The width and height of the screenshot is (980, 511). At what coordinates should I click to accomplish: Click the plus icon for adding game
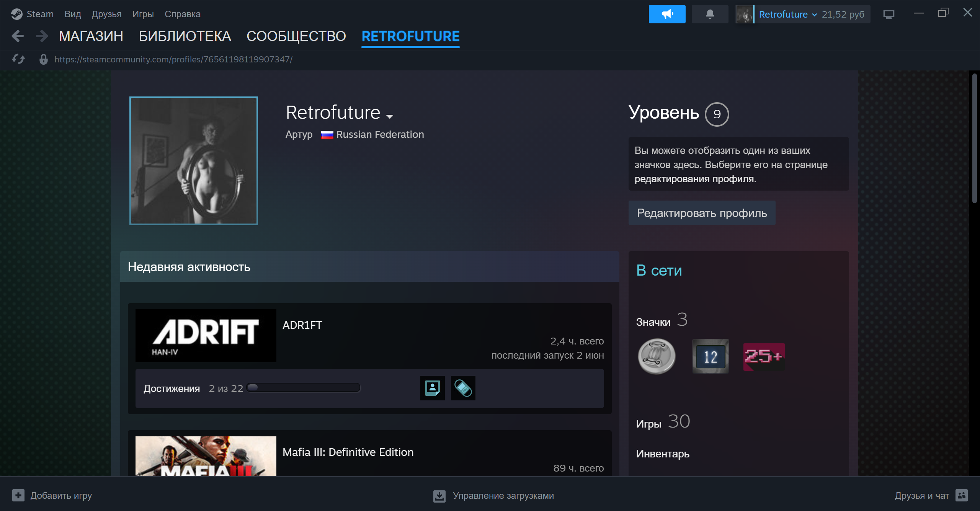coord(18,495)
